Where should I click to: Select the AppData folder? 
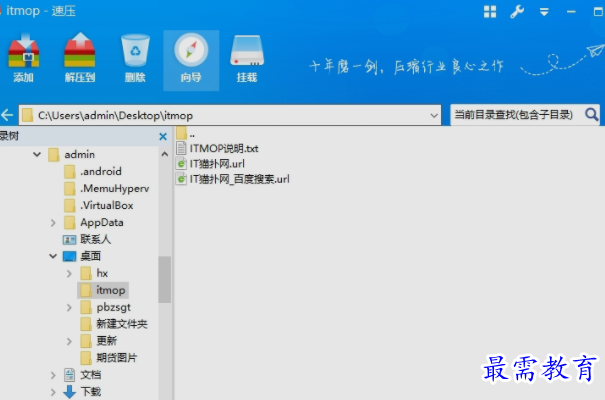(x=94, y=223)
